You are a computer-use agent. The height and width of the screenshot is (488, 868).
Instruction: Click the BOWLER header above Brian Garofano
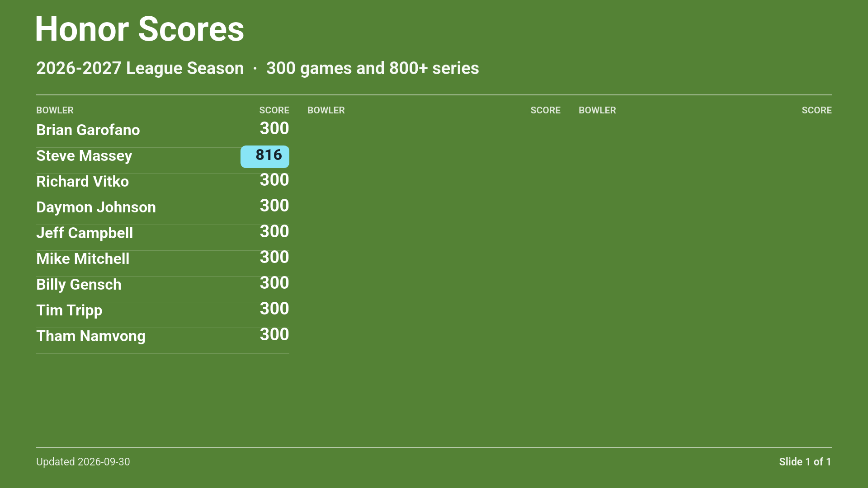click(x=55, y=110)
